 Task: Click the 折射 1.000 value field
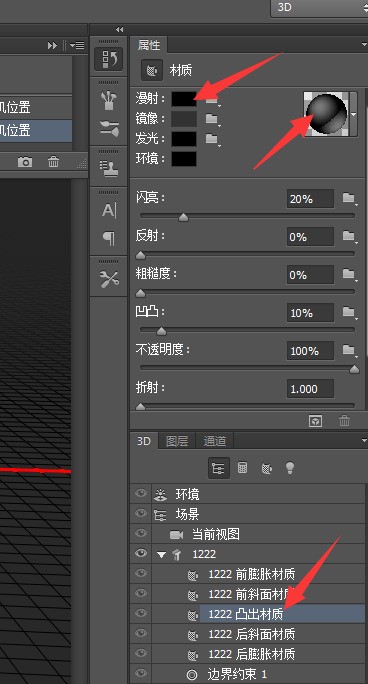click(x=310, y=389)
